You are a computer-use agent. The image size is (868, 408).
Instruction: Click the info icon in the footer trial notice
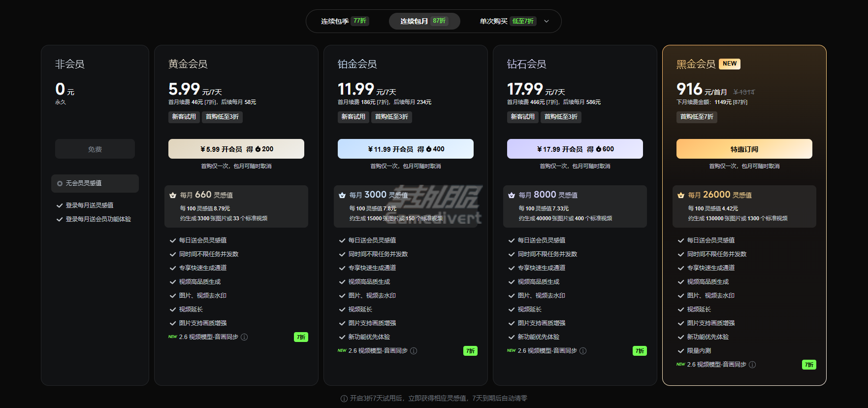pos(344,398)
